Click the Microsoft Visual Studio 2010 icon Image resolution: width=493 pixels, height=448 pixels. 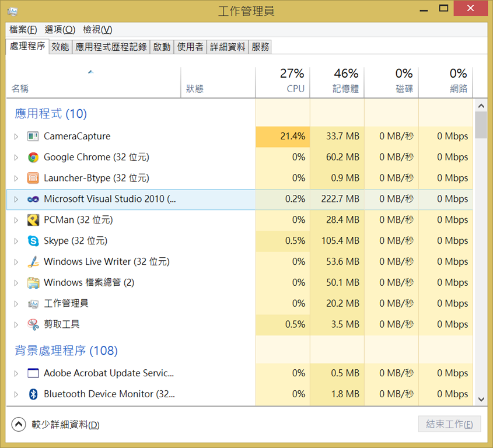point(33,199)
